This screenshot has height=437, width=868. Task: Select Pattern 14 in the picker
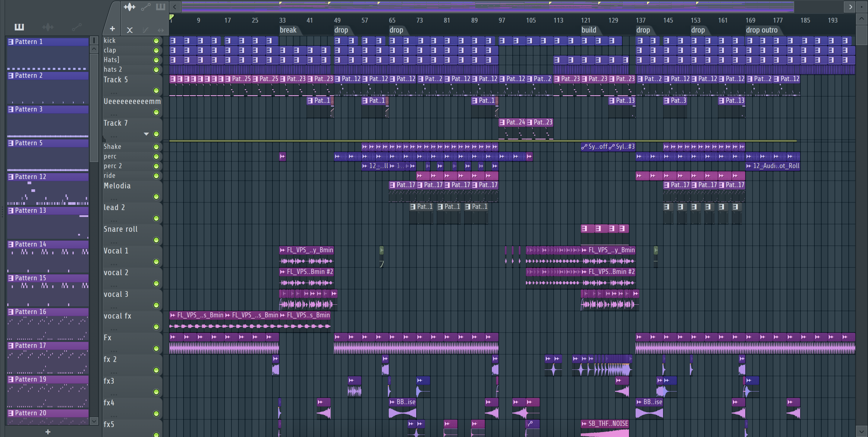[x=48, y=244]
